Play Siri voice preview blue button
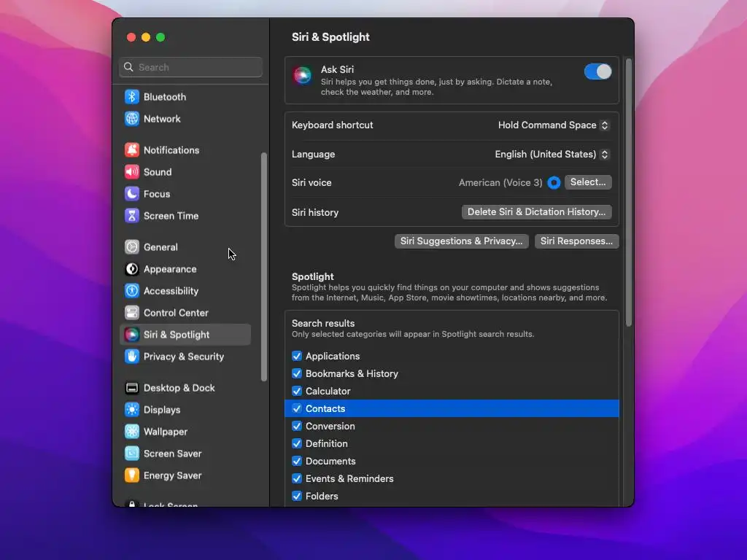 point(554,182)
